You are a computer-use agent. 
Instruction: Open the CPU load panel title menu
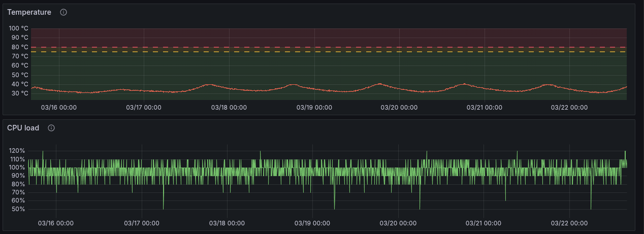click(x=23, y=128)
